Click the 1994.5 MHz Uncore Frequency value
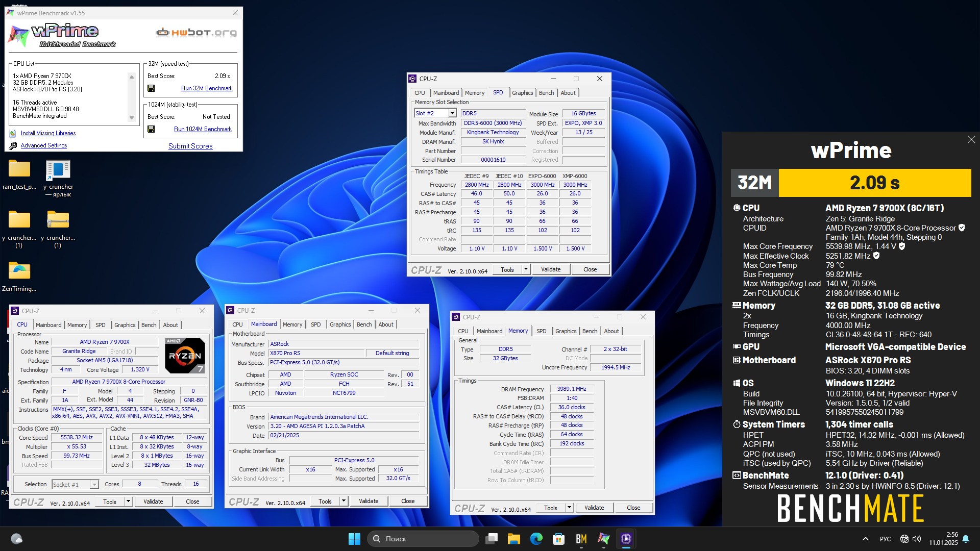 click(x=616, y=367)
